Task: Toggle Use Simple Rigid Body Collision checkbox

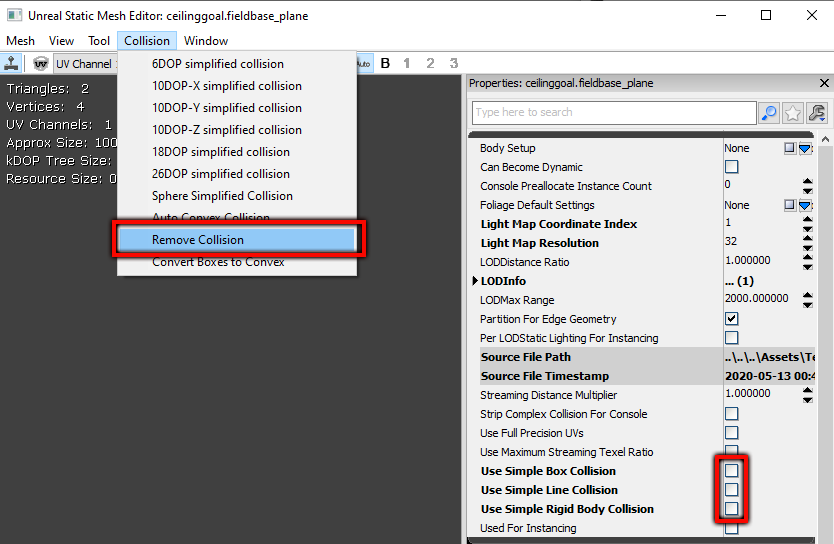Action: 731,509
